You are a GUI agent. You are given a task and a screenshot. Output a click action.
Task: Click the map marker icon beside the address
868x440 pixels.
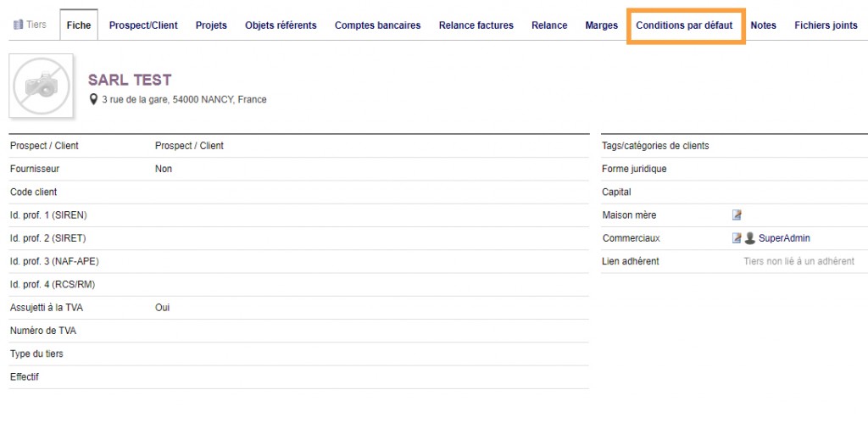coord(94,99)
